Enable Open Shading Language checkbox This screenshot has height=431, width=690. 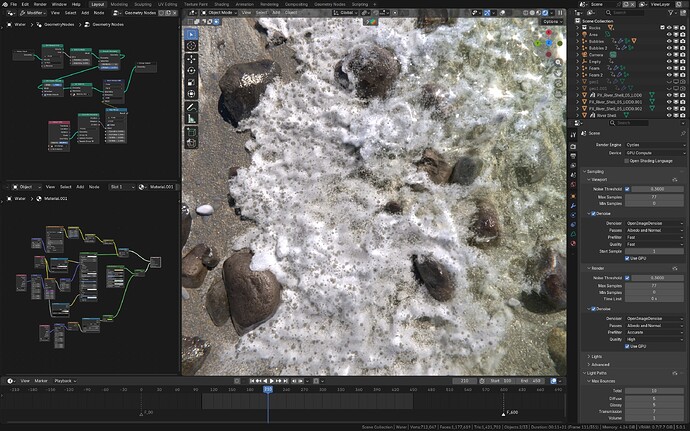627,161
